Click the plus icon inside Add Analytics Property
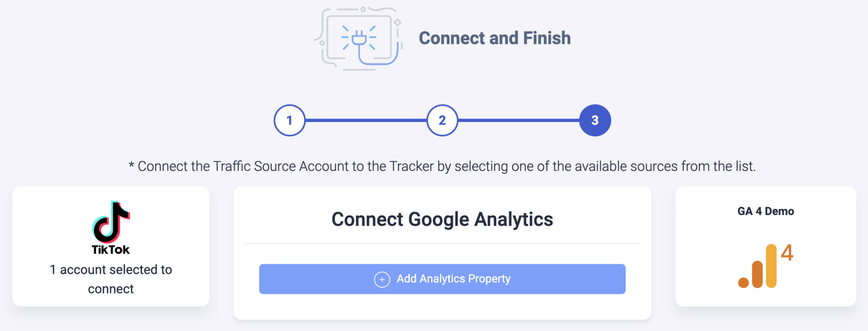The image size is (868, 331). (x=382, y=279)
